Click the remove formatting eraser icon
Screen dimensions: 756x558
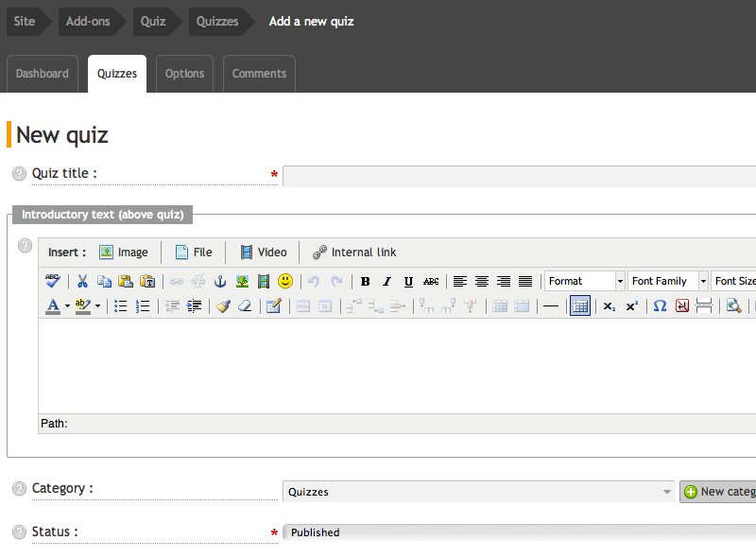tap(245, 306)
